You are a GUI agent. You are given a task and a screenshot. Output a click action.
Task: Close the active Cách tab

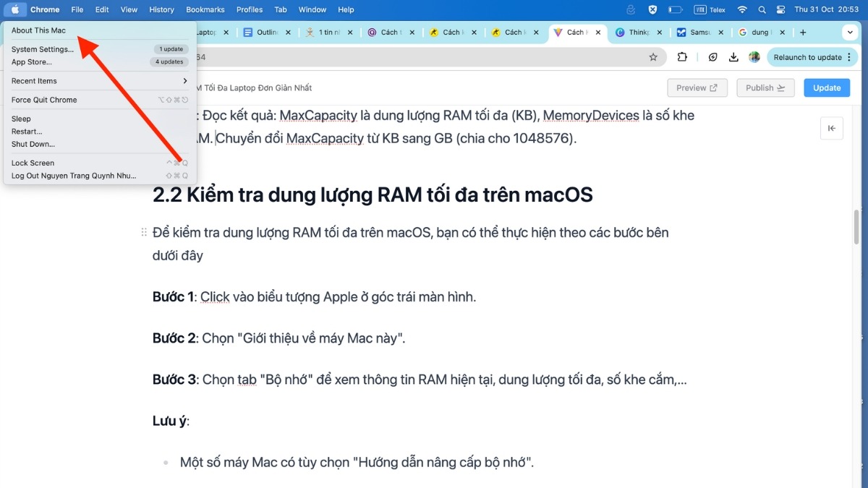coord(597,33)
